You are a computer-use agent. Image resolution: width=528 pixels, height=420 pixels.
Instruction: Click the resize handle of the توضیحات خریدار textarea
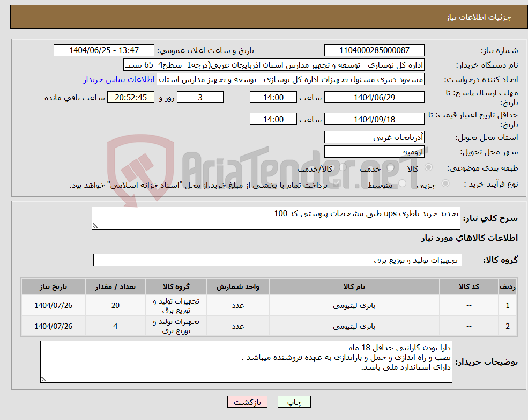44,378
